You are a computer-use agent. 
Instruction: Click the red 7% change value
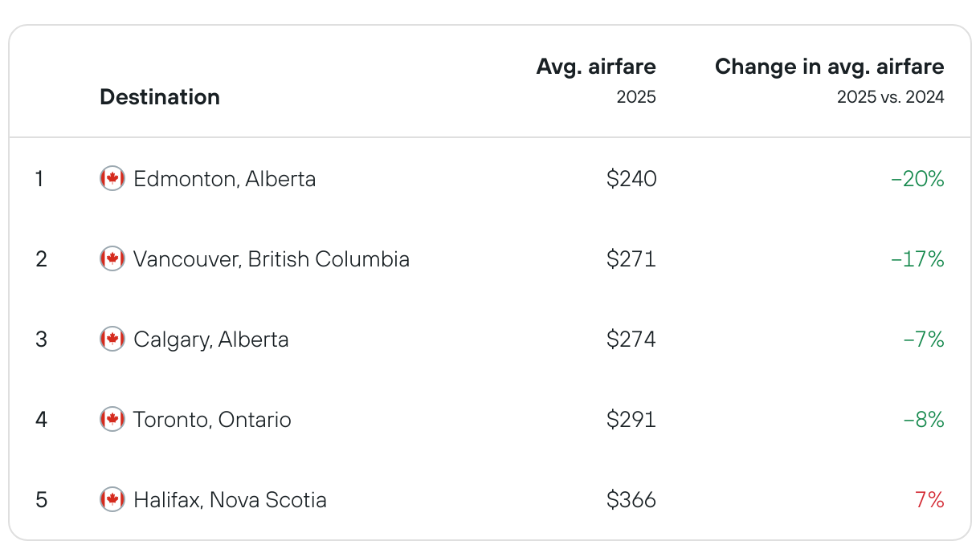click(929, 499)
